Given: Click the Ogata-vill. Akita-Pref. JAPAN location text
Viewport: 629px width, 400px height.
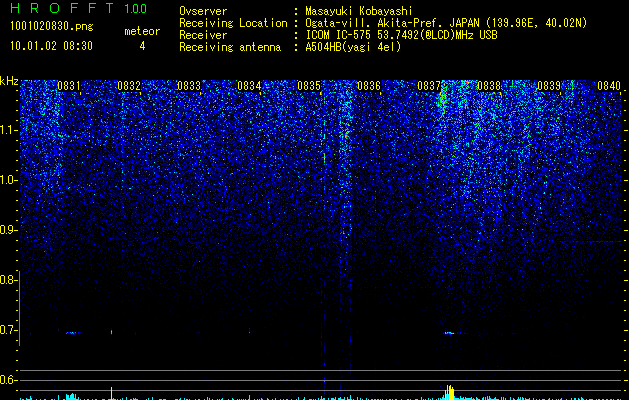Looking at the screenshot, I should 446,23.
